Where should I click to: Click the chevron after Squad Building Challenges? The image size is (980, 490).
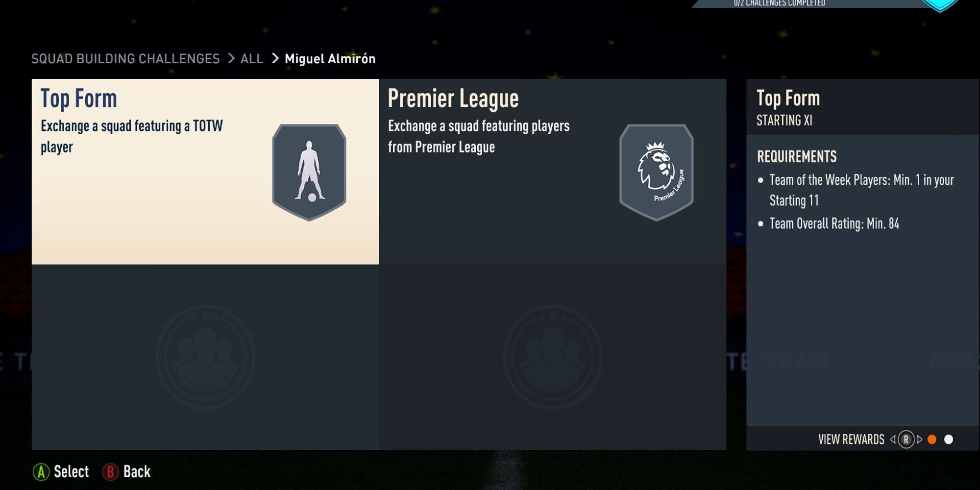coord(231,59)
